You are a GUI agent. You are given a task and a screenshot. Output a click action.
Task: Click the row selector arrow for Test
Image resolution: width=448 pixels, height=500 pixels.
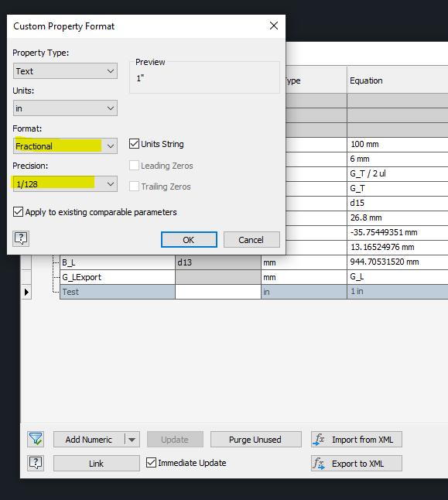26,292
